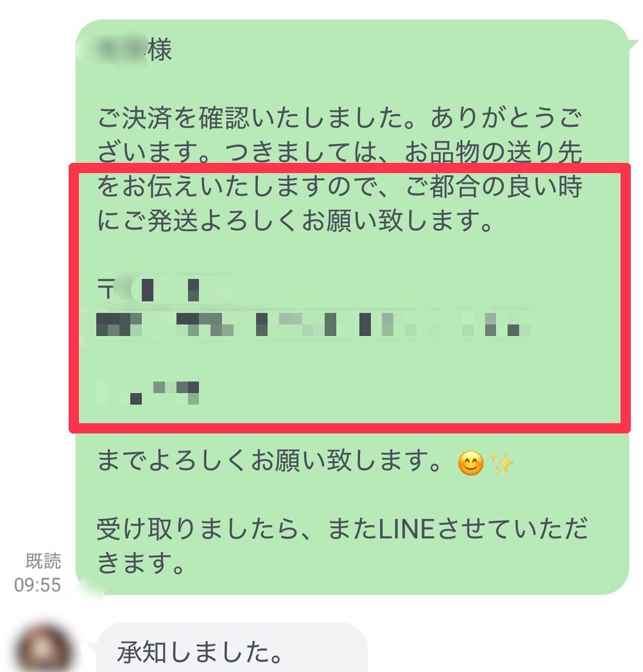The height and width of the screenshot is (672, 643).
Task: Tap the をお伝えいたしますので text line
Action: click(x=339, y=187)
